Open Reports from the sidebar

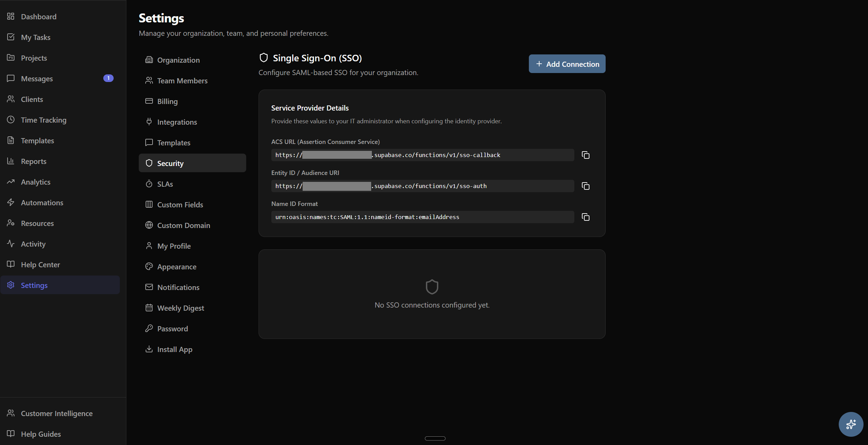[33, 161]
